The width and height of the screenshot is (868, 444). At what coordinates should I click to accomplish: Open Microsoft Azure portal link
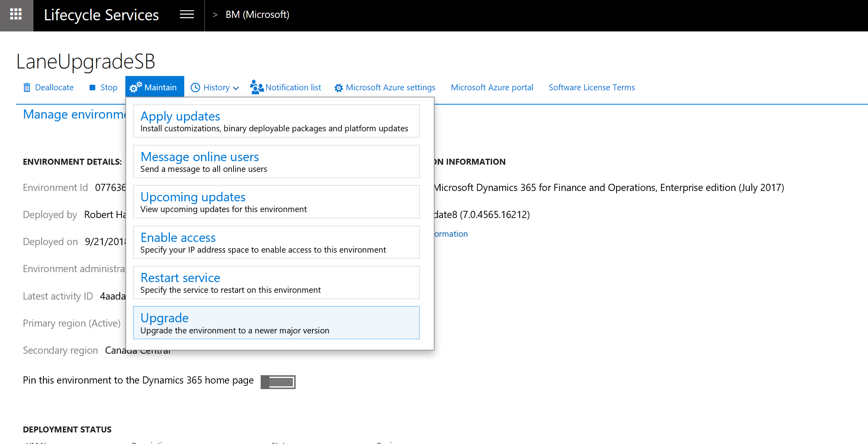coord(492,87)
